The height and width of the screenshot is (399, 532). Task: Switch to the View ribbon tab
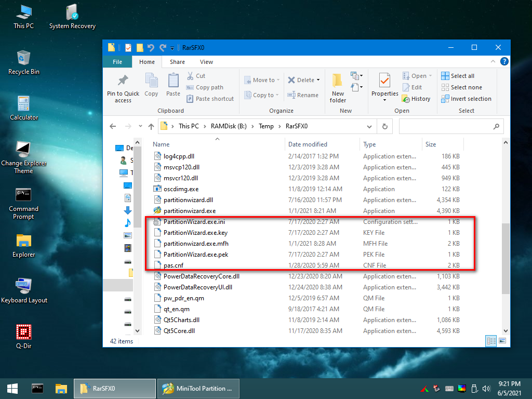(x=206, y=62)
